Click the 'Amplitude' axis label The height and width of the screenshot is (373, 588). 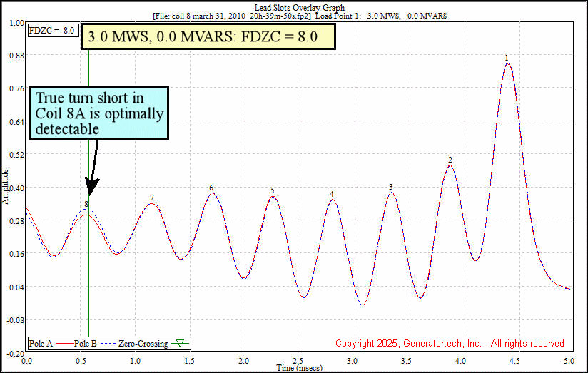click(5, 187)
